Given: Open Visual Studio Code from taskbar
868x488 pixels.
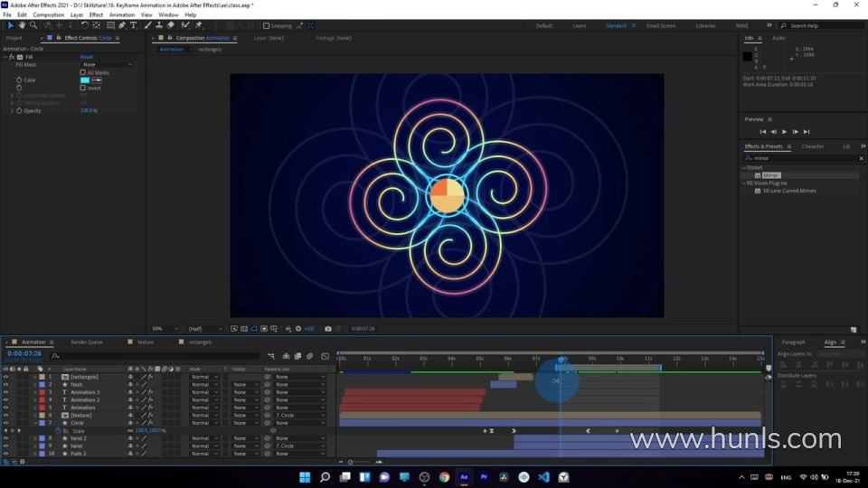Looking at the screenshot, I should point(543,476).
